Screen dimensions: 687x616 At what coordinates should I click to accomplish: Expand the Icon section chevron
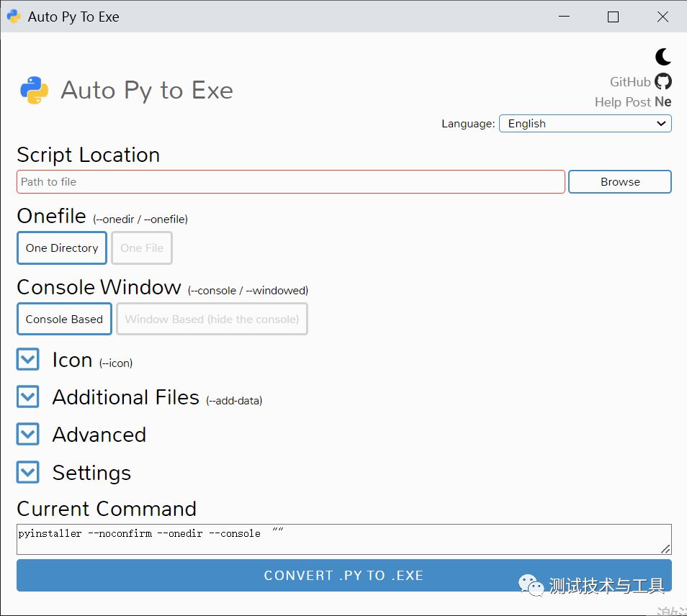coord(28,359)
